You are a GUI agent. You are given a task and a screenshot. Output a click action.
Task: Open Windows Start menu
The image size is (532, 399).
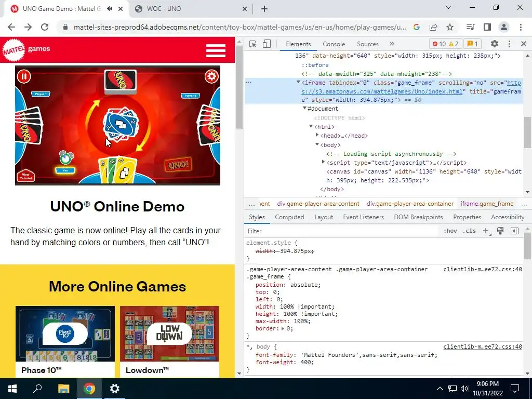click(x=12, y=389)
